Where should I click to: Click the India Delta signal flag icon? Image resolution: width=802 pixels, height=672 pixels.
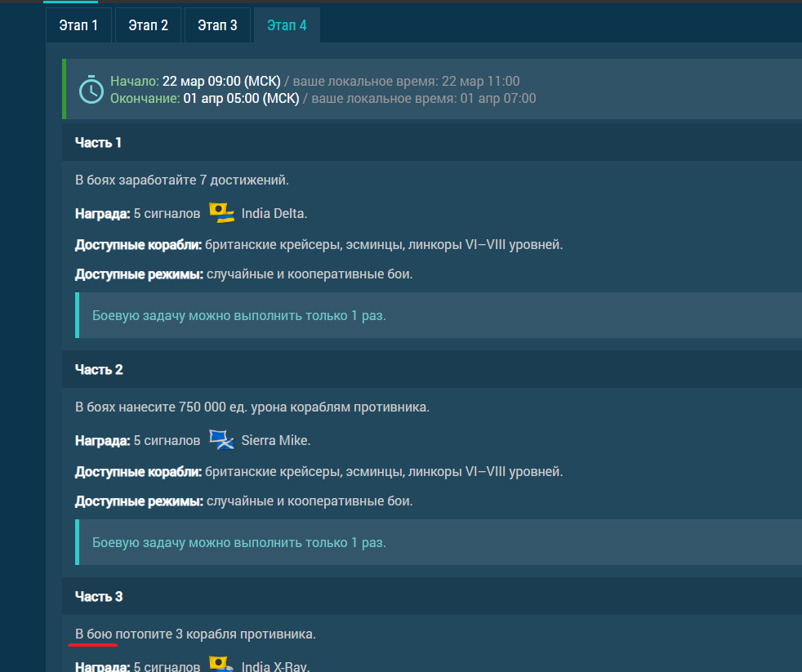(x=221, y=213)
